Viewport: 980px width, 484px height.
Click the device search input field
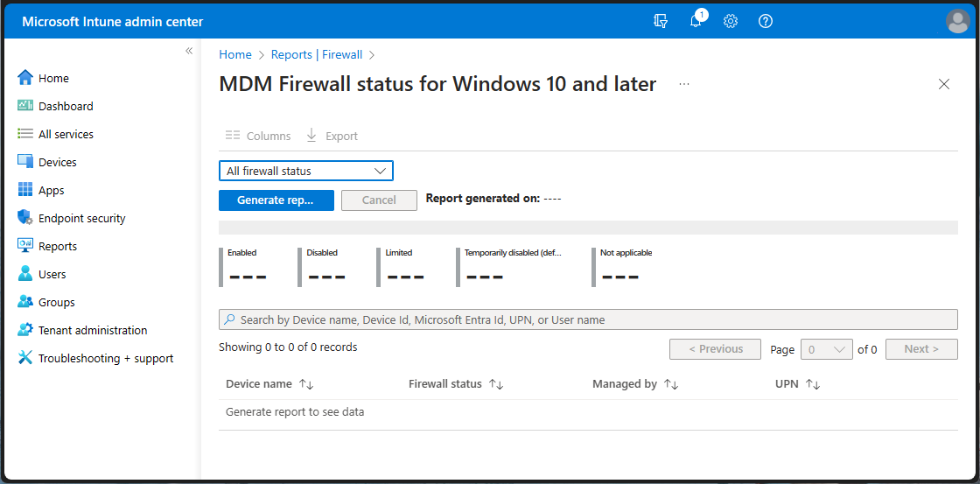588,319
